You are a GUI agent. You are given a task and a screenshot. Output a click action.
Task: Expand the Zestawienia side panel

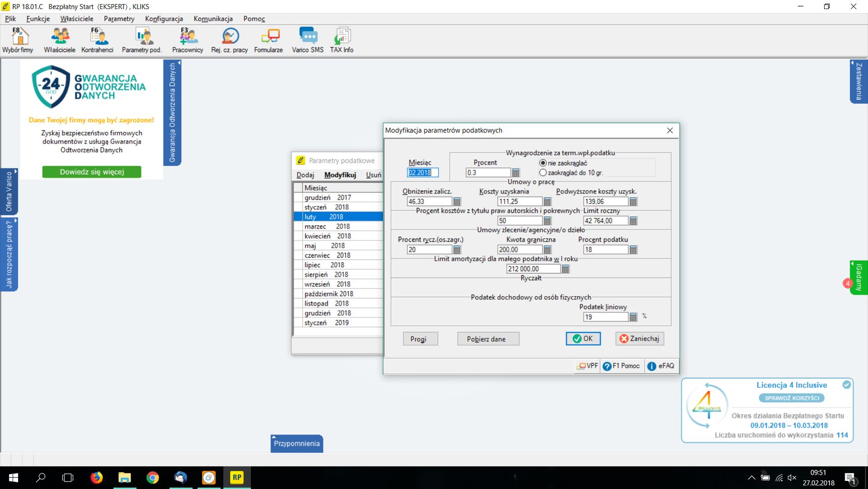(859, 81)
